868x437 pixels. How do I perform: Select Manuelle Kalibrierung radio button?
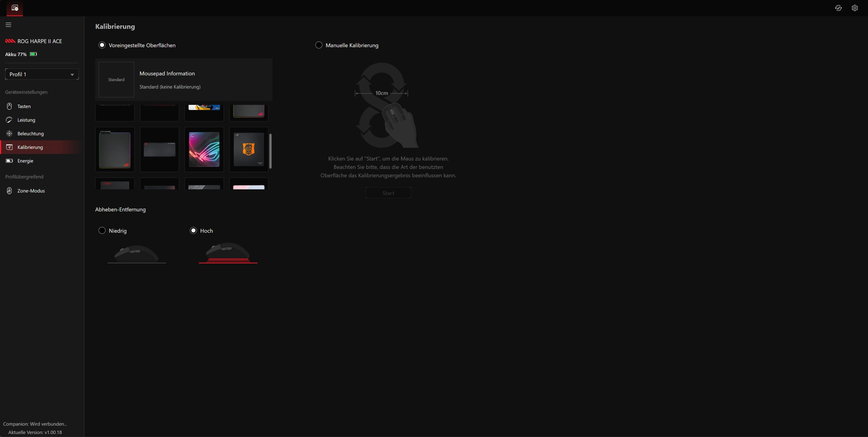click(319, 45)
